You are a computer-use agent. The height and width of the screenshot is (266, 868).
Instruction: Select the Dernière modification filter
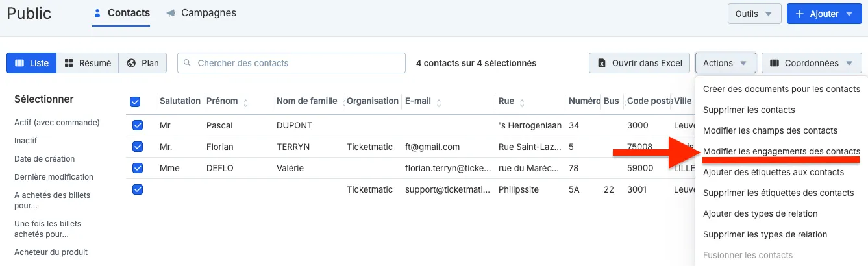(x=54, y=176)
